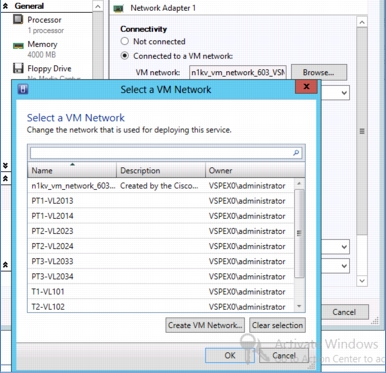This screenshot has width=386, height=373.
Task: Click the Memory module icon
Action: 18,45
